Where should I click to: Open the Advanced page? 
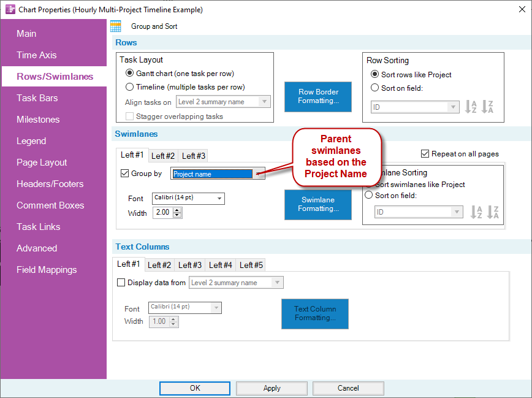(x=37, y=248)
